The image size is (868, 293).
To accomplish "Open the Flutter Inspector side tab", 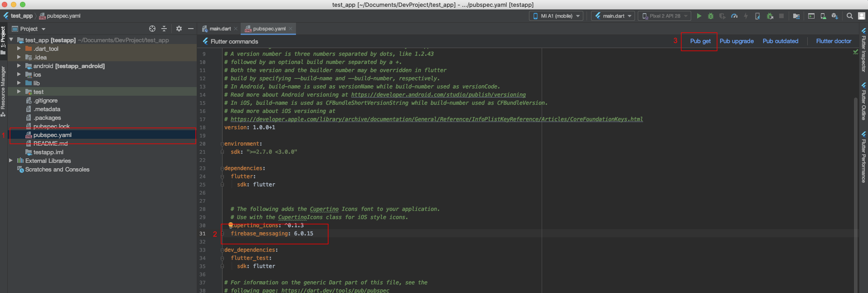I will (x=863, y=50).
